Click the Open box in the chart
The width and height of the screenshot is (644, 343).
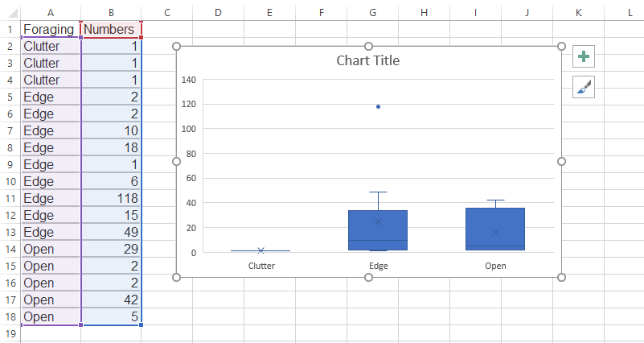495,225
